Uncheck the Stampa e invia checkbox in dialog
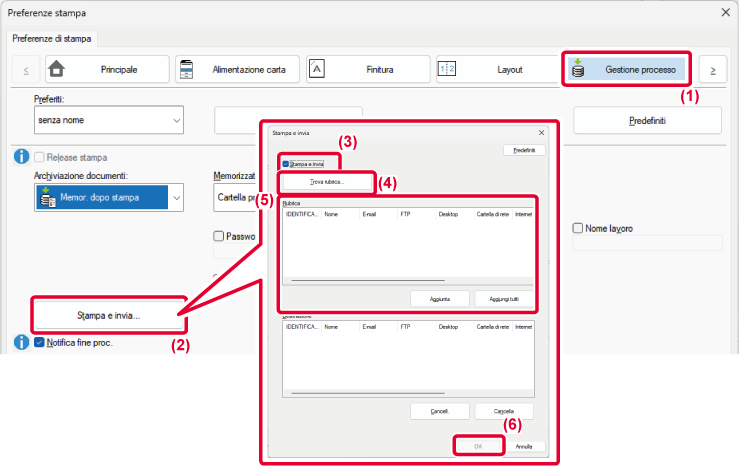 286,163
